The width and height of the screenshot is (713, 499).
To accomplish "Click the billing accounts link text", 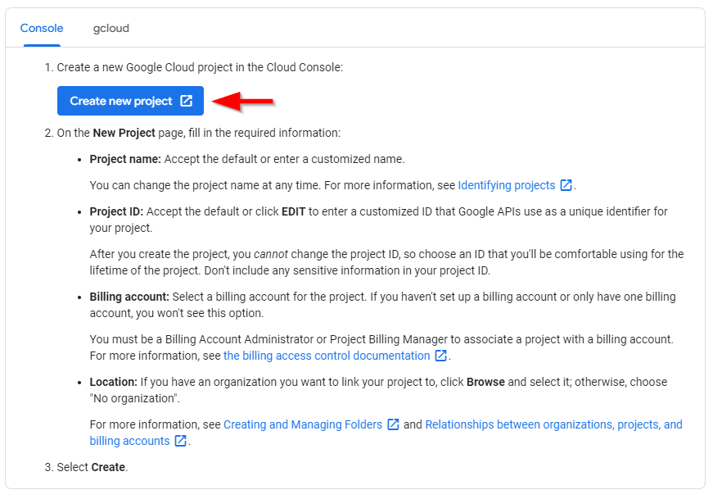I will 130,441.
